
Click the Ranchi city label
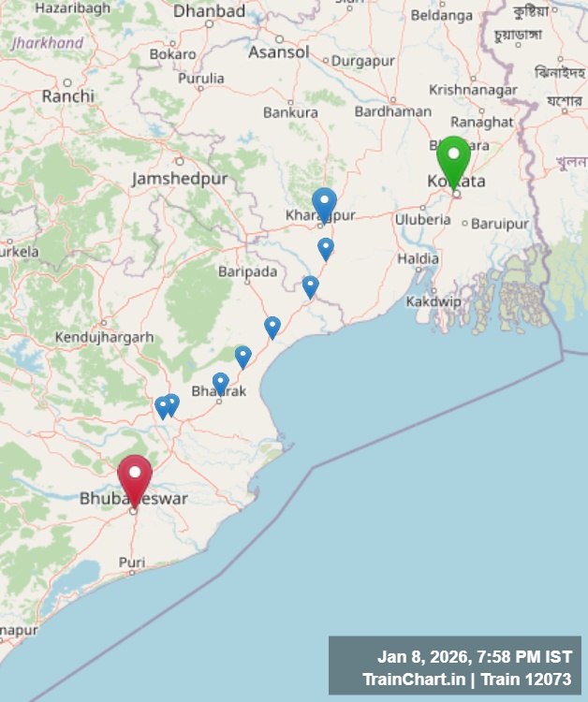[x=68, y=96]
